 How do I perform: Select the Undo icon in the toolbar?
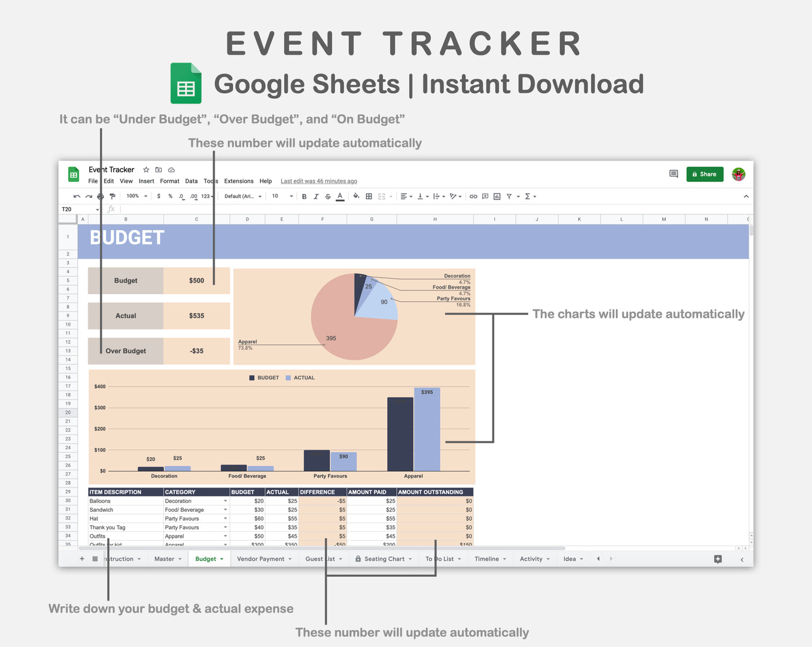click(x=76, y=196)
